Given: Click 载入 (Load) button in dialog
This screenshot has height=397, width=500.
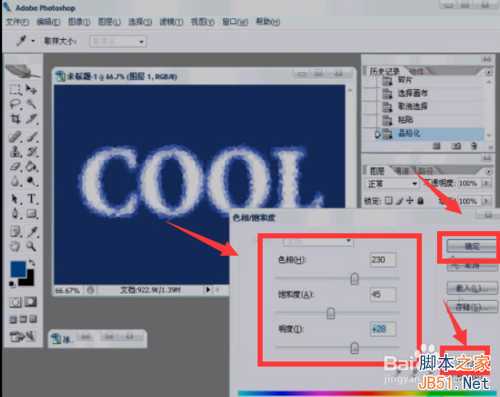Looking at the screenshot, I should (471, 288).
